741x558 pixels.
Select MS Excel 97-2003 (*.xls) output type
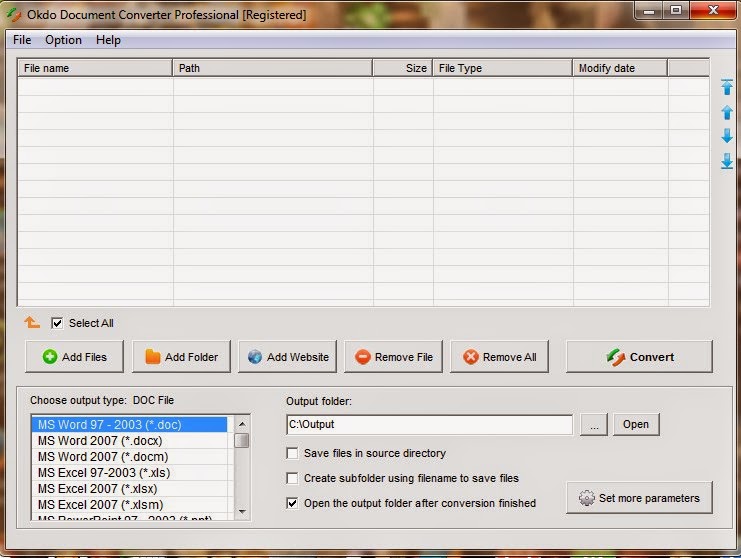click(x=129, y=472)
